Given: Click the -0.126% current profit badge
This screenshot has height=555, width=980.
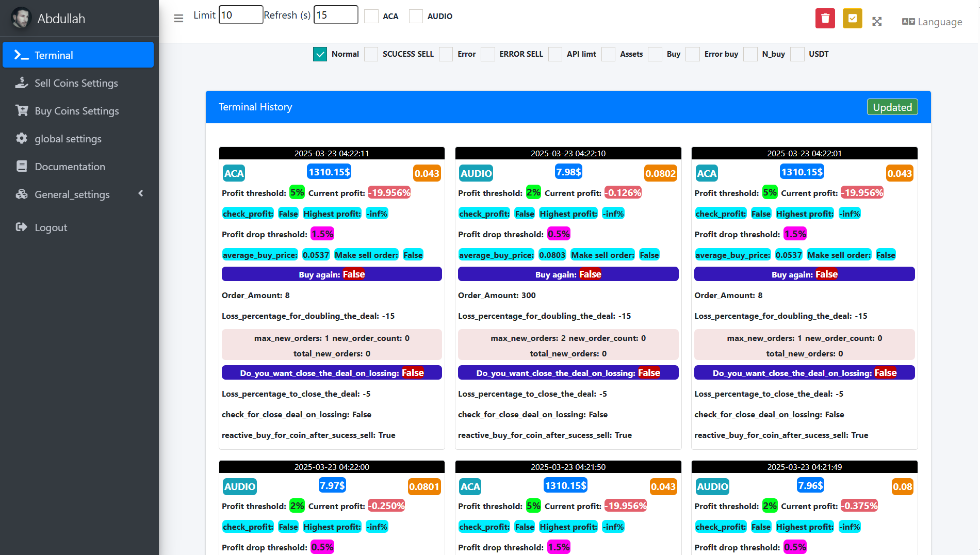Looking at the screenshot, I should [623, 192].
